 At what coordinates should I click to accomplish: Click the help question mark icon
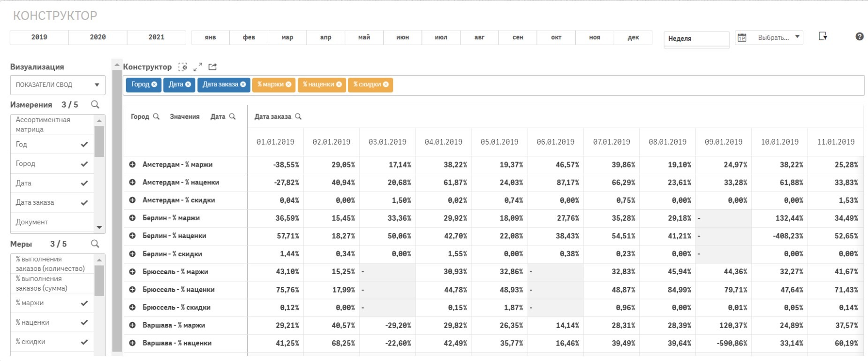(859, 37)
